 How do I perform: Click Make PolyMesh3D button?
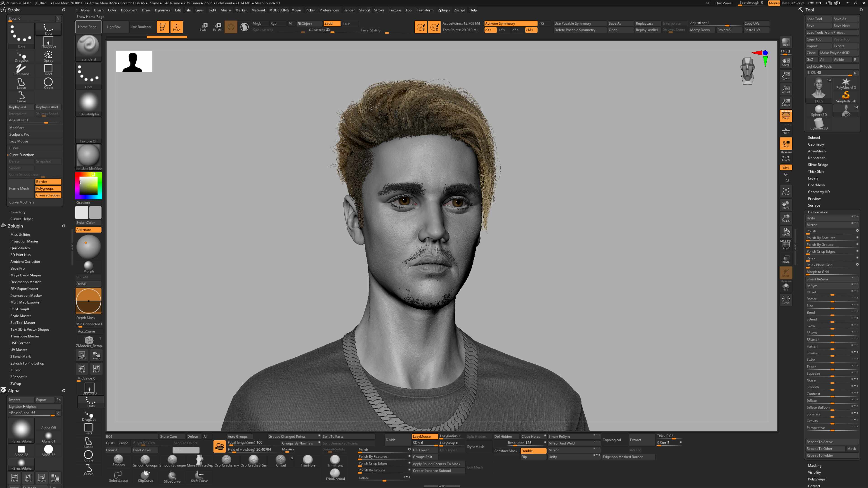pos(839,53)
